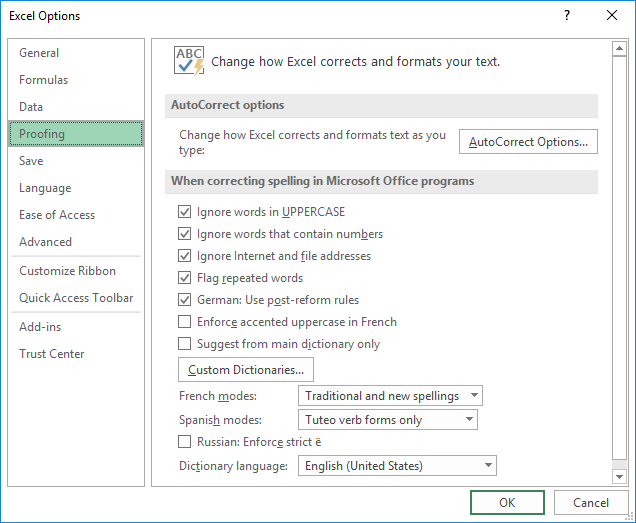Viewport: 636px width, 523px height.
Task: Open AutoCorrect Options dialog
Action: [x=528, y=142]
